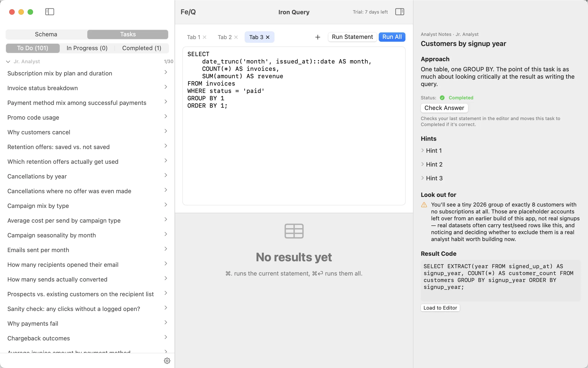The height and width of the screenshot is (368, 588).
Task: Add a new query tab
Action: pyautogui.click(x=318, y=37)
